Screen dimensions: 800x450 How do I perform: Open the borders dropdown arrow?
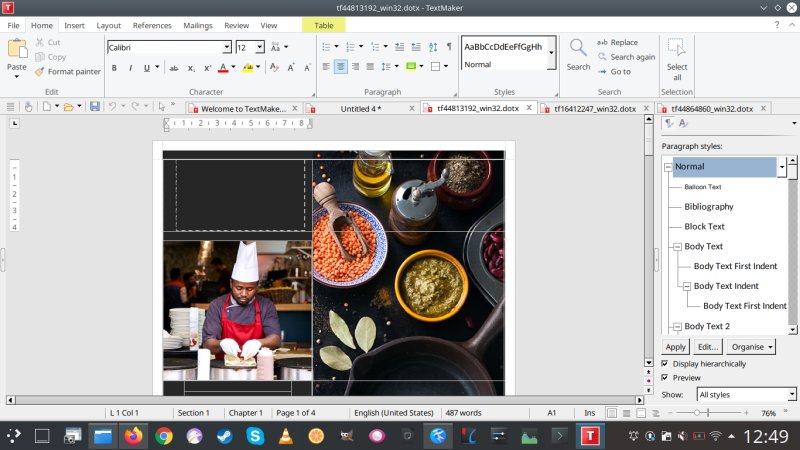click(446, 66)
